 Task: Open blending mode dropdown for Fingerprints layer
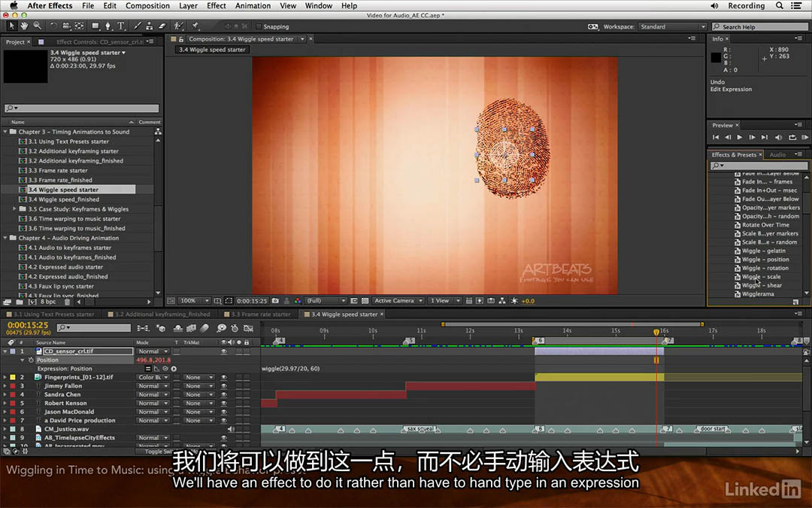[x=153, y=377]
